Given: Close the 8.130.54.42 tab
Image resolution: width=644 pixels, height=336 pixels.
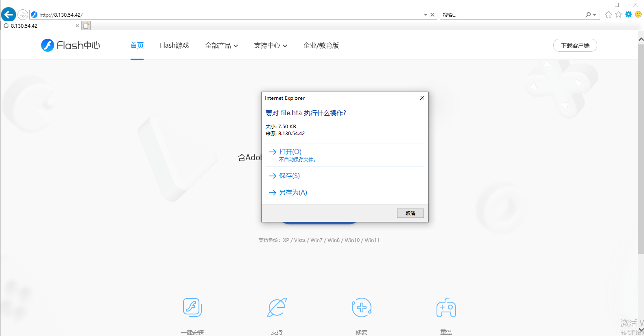Looking at the screenshot, I should [77, 26].
